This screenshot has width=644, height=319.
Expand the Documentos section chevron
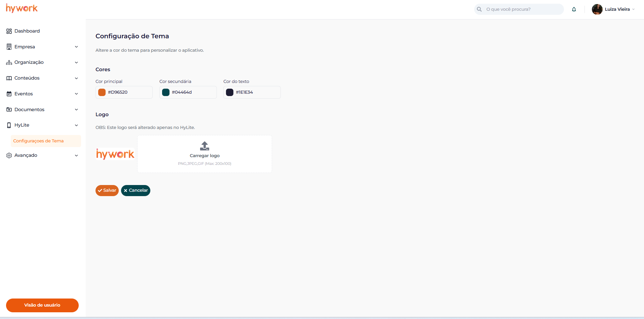[x=76, y=109]
